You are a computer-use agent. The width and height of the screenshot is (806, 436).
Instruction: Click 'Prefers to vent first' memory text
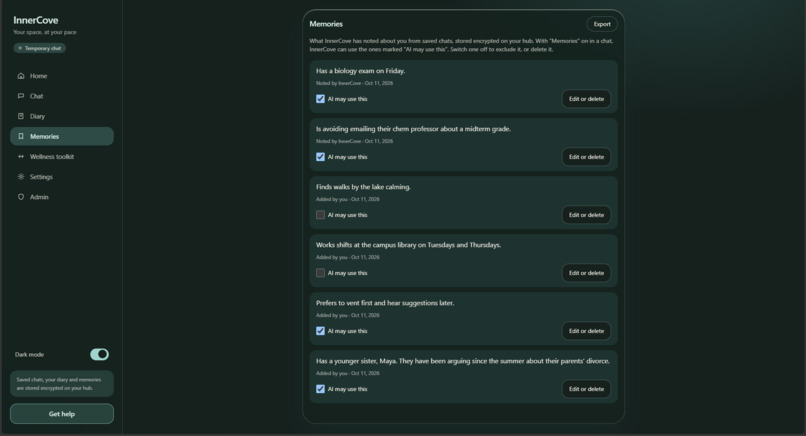click(x=385, y=303)
